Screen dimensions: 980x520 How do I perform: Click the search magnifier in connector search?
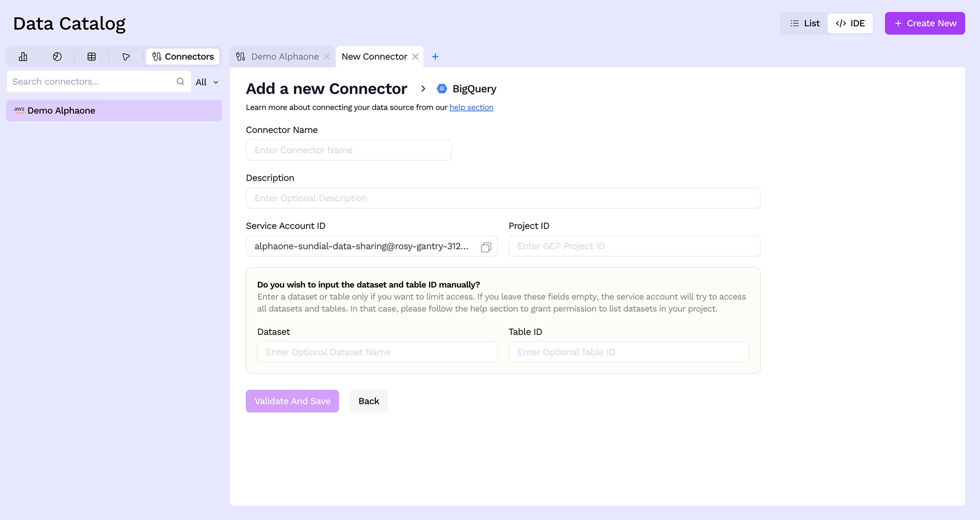click(x=180, y=81)
